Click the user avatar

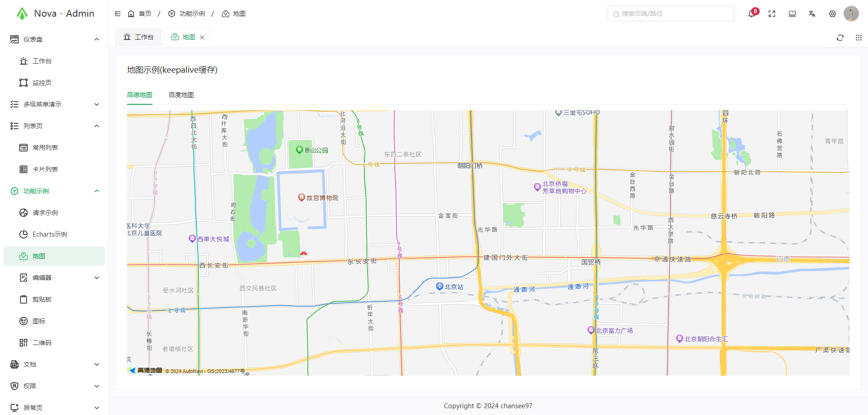[851, 14]
